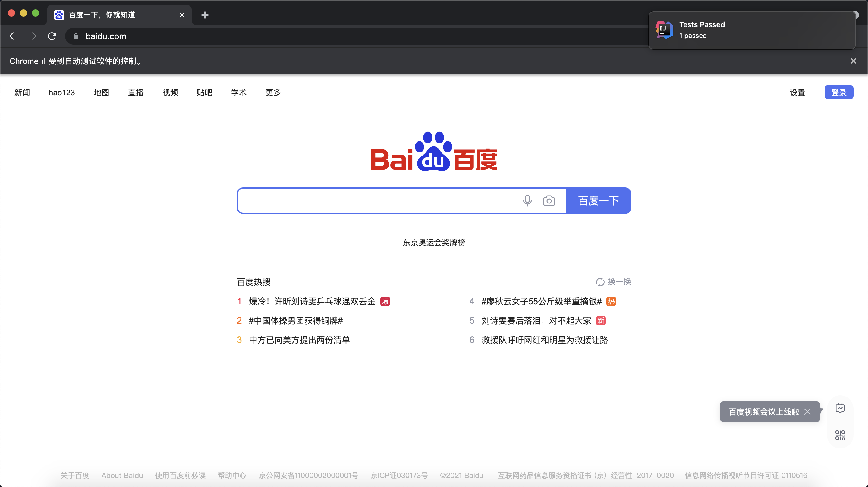Open hot search 刘诗雯赛后落泪：对不起大家
This screenshot has height=487, width=868.
536,321
